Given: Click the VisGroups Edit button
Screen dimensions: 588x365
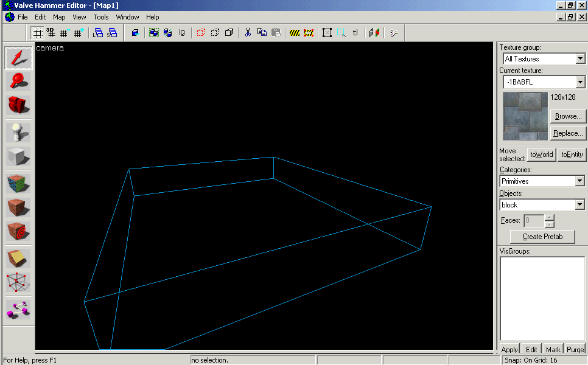Looking at the screenshot, I should click(x=531, y=349).
